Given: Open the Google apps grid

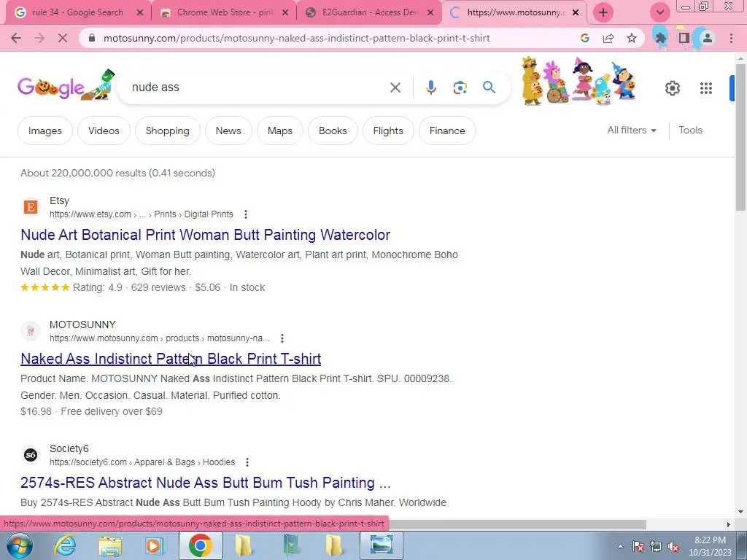Looking at the screenshot, I should [x=706, y=88].
